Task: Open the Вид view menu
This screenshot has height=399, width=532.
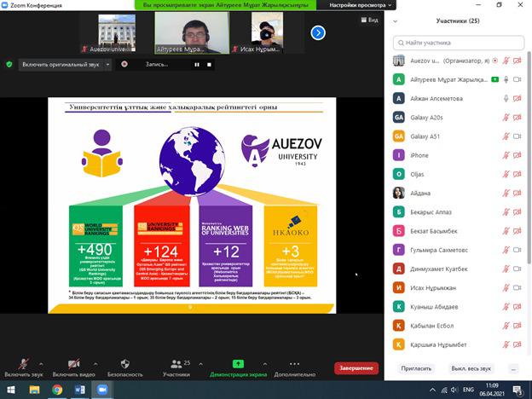Action: [x=370, y=20]
